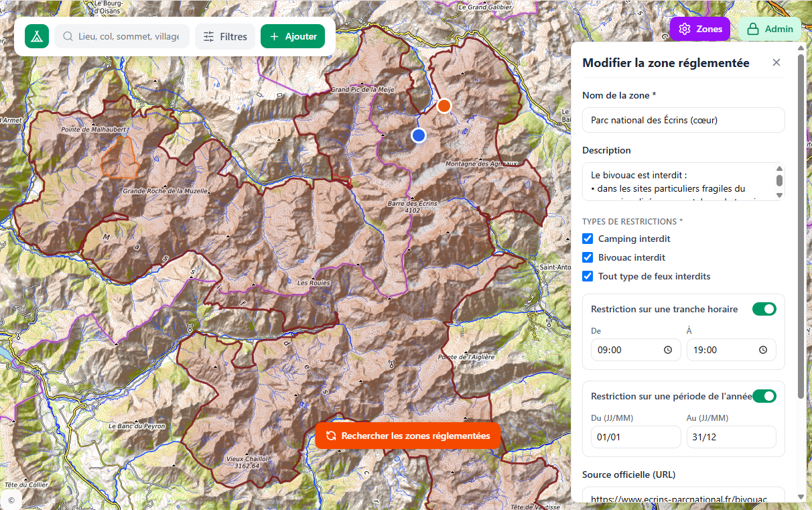Uncheck Bivouac interdit checkbox
Viewport: 812px width, 510px height.
588,257
